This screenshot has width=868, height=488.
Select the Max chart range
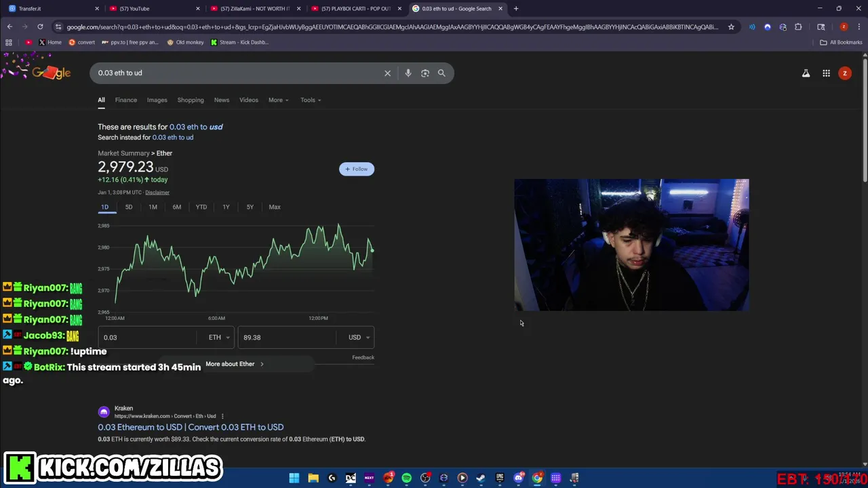(x=275, y=207)
